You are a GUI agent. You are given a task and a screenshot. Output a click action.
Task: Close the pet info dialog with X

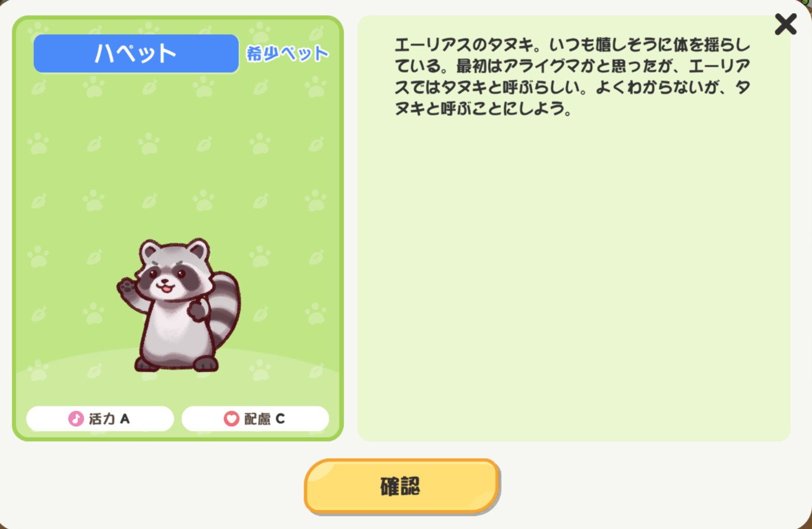tap(786, 24)
